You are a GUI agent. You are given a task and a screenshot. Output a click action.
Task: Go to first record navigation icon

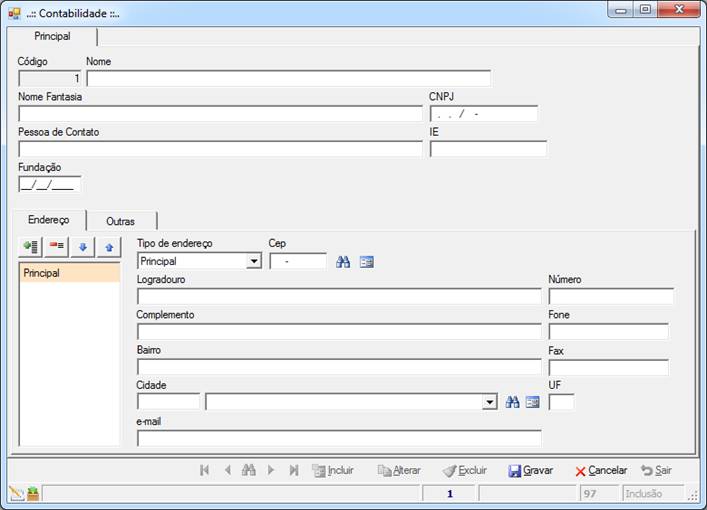click(x=204, y=470)
